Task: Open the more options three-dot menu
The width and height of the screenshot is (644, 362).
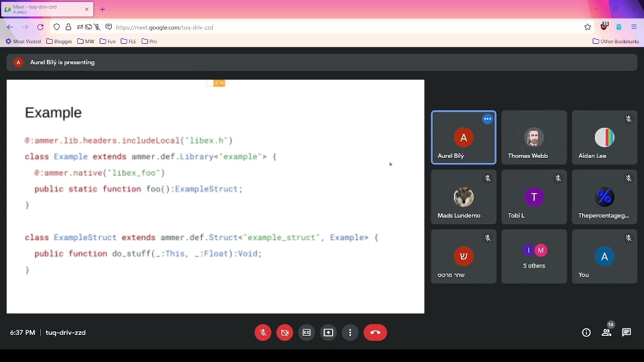Action: pyautogui.click(x=351, y=333)
